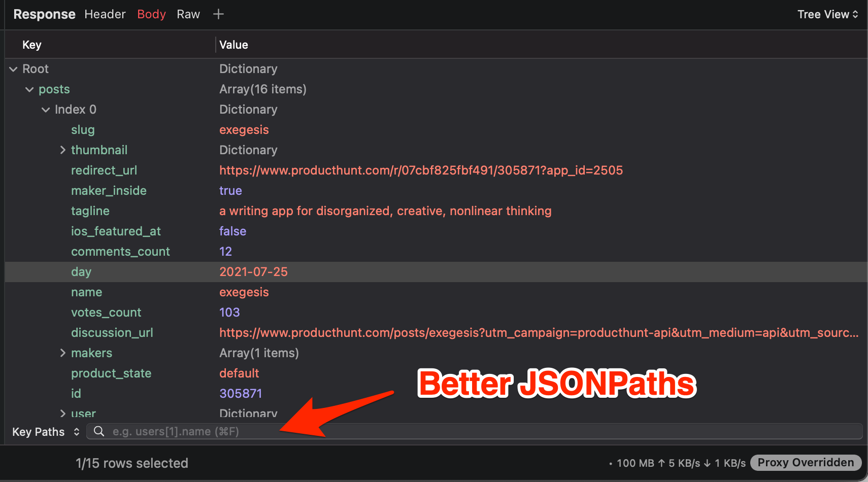Open the Tree View display mode selector

point(827,14)
